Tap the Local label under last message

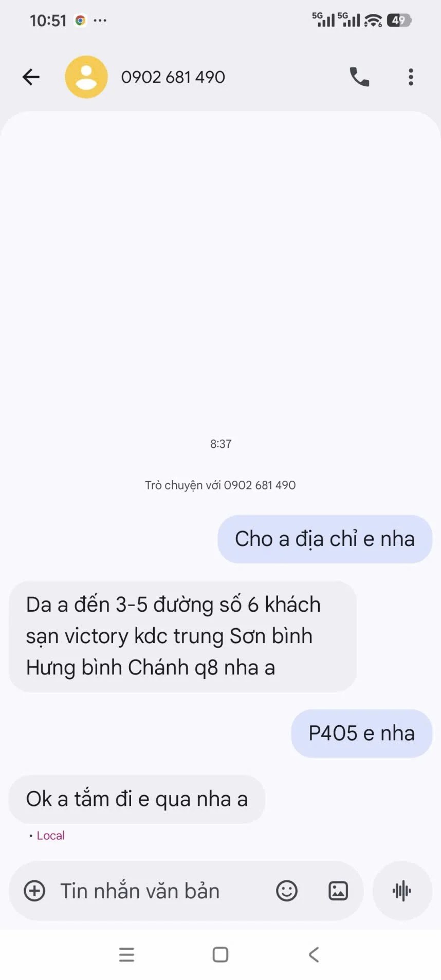click(x=50, y=836)
